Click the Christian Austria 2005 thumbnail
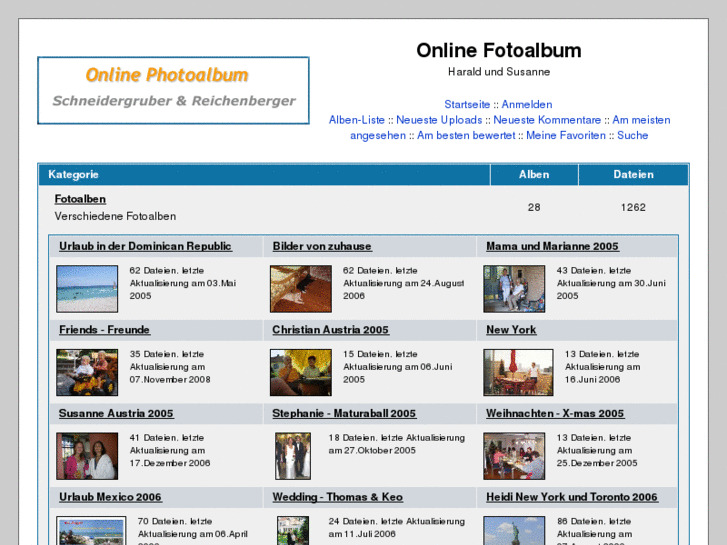Viewport: 727px width, 545px height. (301, 372)
